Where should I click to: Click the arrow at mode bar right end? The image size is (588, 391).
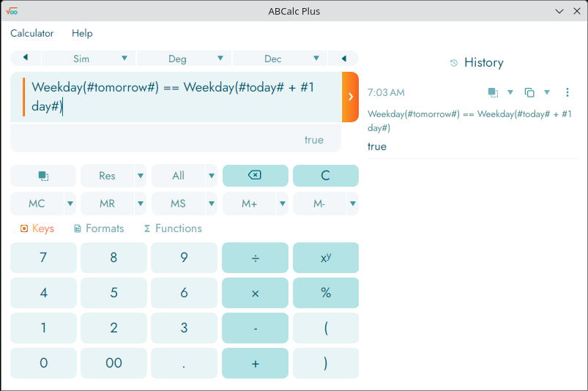343,59
